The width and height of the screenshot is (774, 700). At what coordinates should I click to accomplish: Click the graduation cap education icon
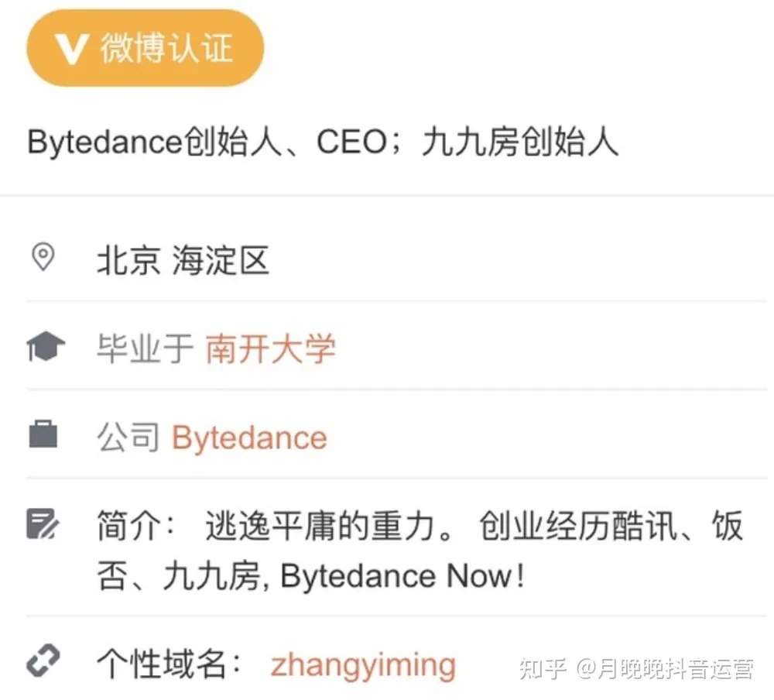pos(45,348)
